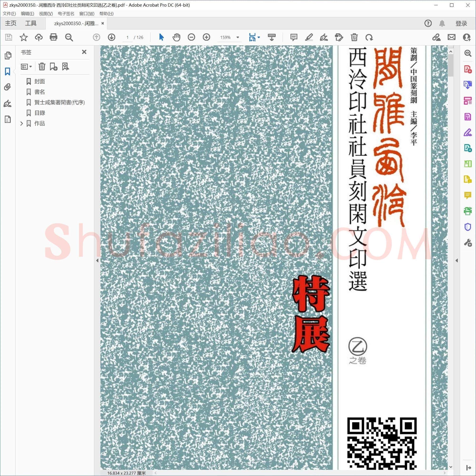Activate the Hand pan tool
476x476 pixels.
click(x=176, y=37)
